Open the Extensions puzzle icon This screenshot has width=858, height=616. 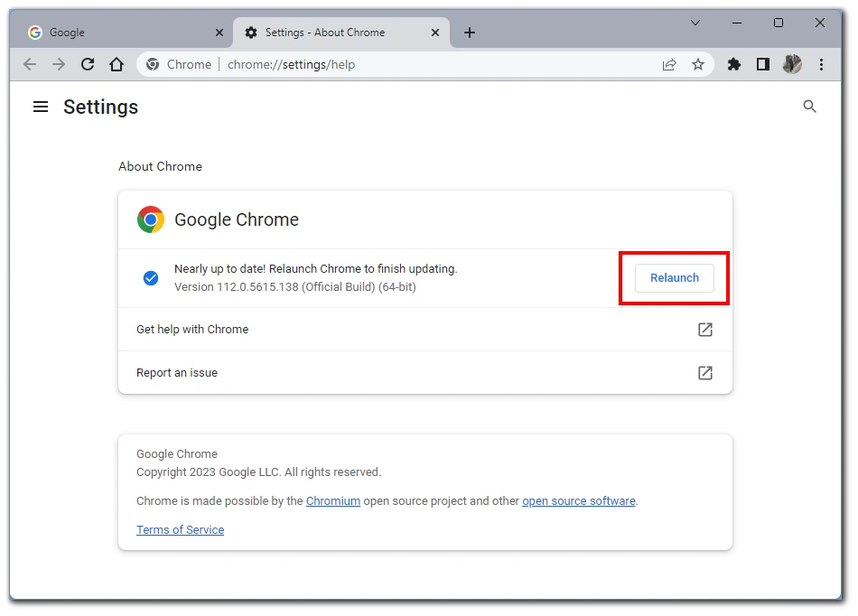733,64
